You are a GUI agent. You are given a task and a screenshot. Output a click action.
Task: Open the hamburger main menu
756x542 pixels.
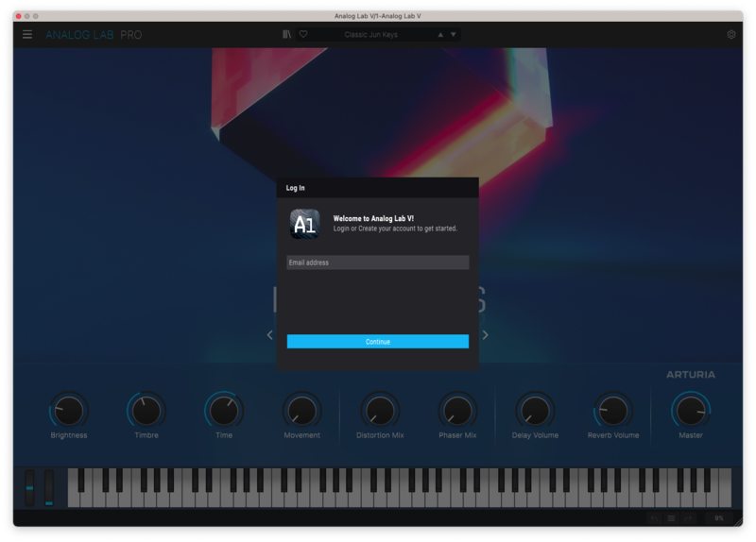27,35
